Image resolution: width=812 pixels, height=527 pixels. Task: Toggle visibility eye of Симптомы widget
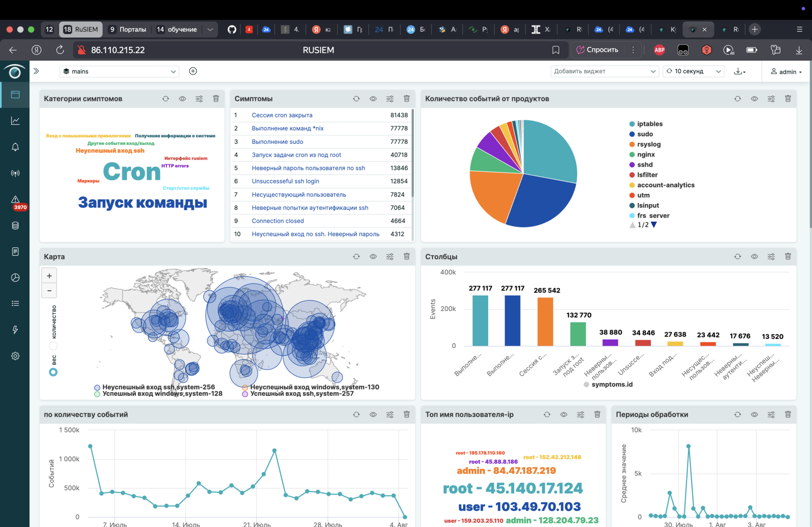point(373,99)
